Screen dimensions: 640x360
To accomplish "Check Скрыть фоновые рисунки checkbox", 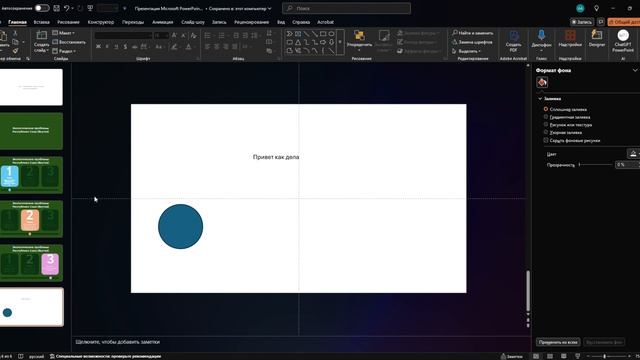I will [546, 140].
